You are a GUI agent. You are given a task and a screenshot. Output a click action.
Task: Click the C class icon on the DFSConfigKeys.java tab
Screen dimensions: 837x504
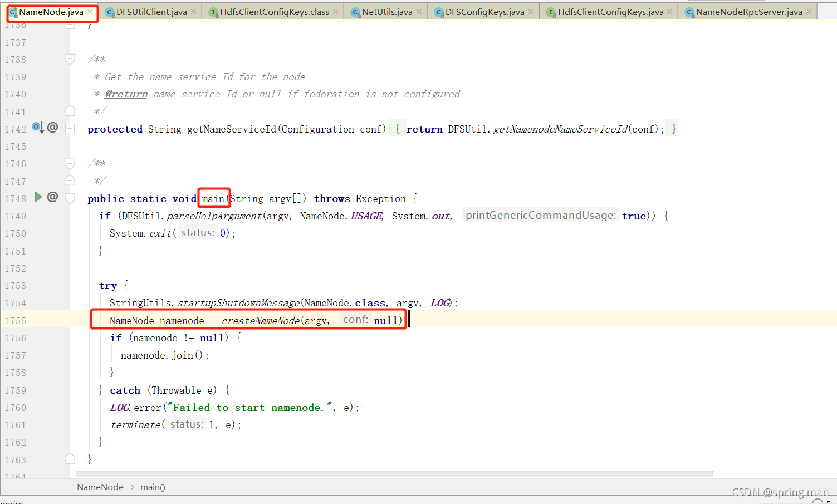pyautogui.click(x=439, y=12)
